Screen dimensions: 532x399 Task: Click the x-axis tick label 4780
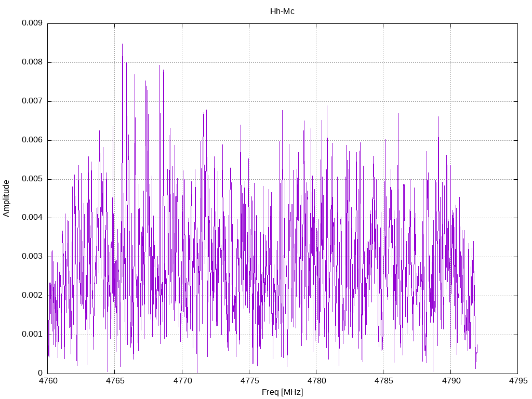pos(316,381)
